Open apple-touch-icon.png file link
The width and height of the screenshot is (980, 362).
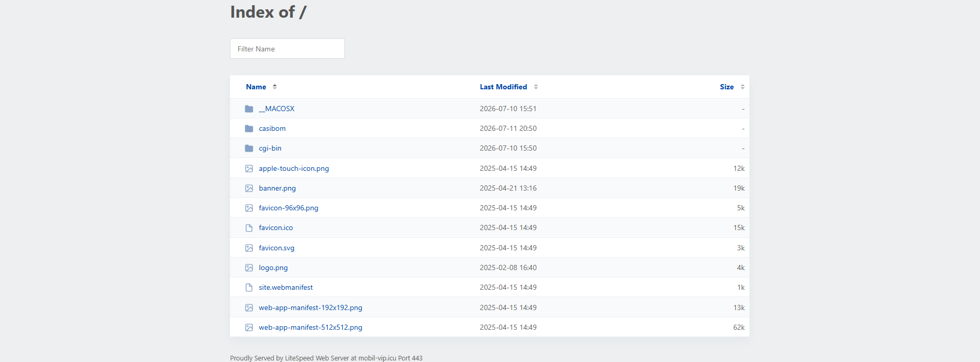294,168
